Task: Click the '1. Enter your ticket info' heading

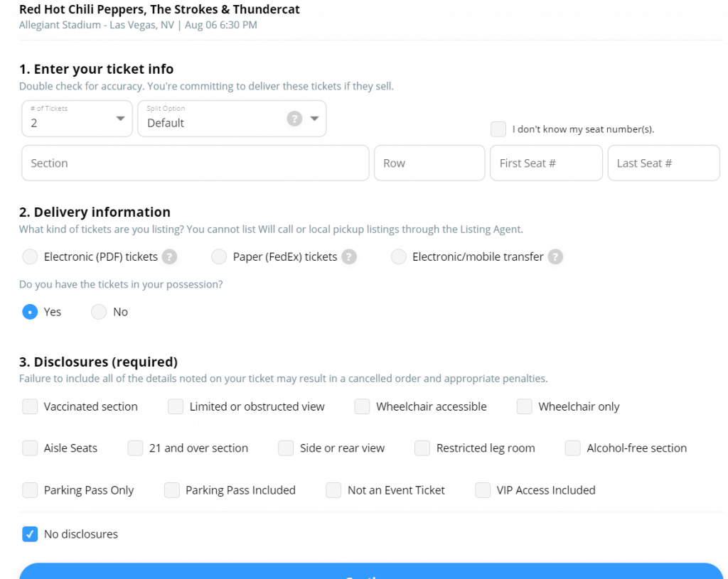Action: 96,69
